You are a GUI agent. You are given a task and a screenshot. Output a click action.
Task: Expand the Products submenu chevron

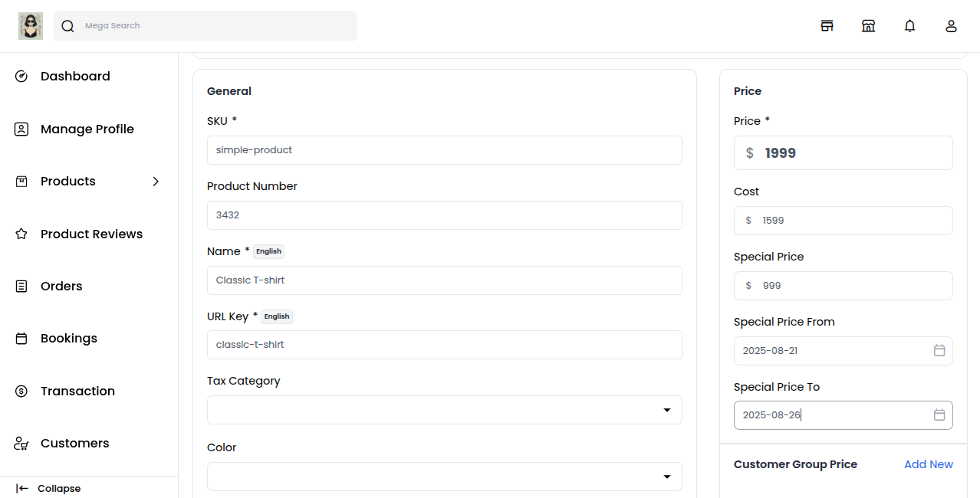(156, 182)
